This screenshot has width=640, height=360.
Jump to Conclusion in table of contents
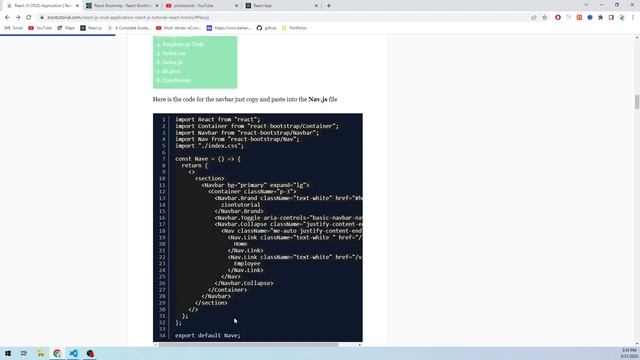tap(176, 80)
